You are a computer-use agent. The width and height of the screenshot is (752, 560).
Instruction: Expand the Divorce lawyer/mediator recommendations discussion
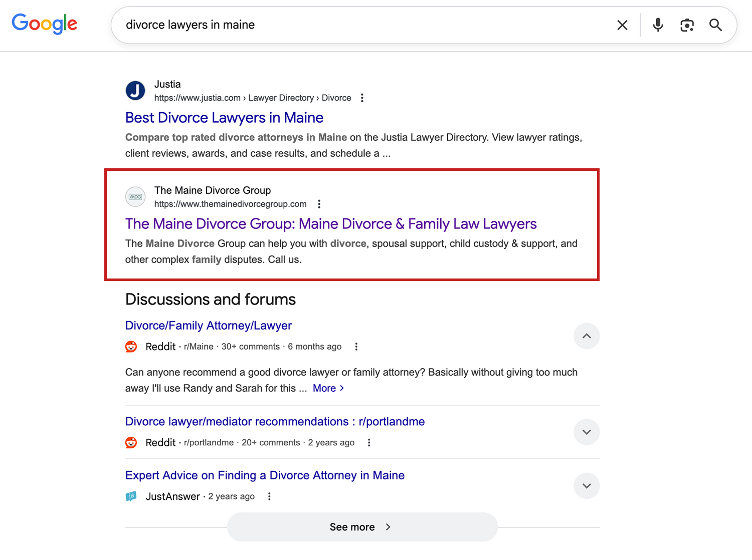click(587, 432)
